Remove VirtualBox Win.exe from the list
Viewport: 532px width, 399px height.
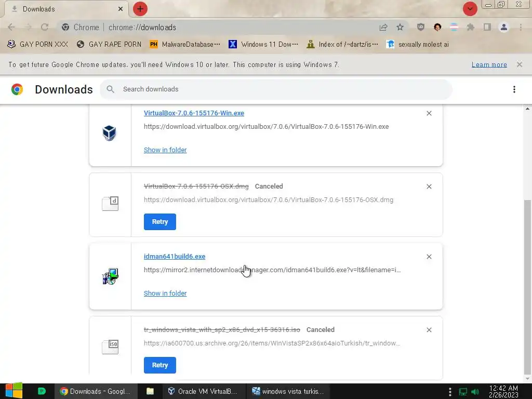click(429, 113)
